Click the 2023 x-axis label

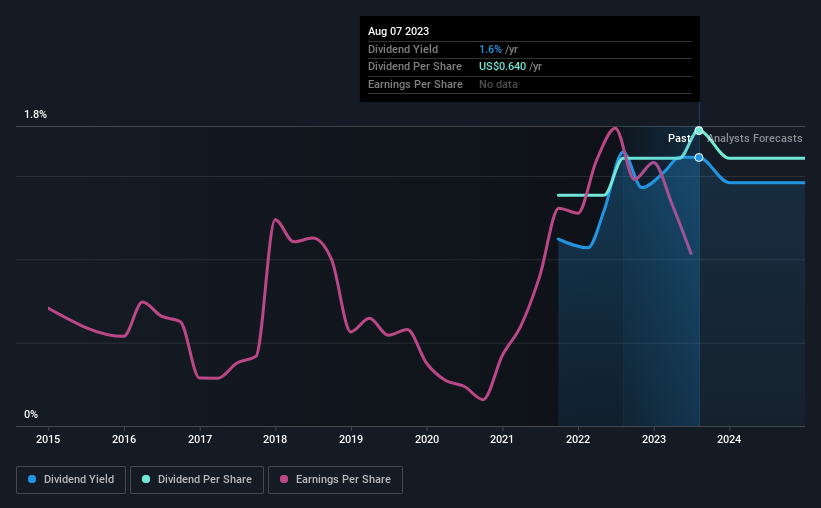pyautogui.click(x=654, y=439)
